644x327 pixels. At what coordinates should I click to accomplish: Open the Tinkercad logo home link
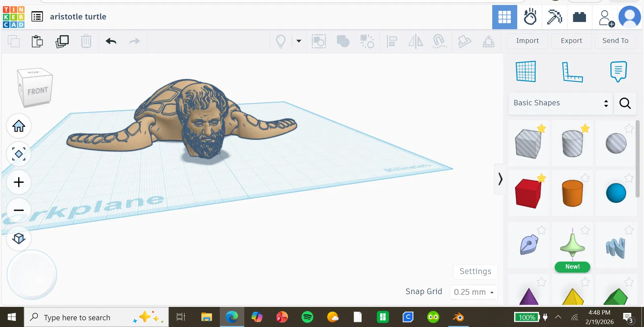pos(14,17)
